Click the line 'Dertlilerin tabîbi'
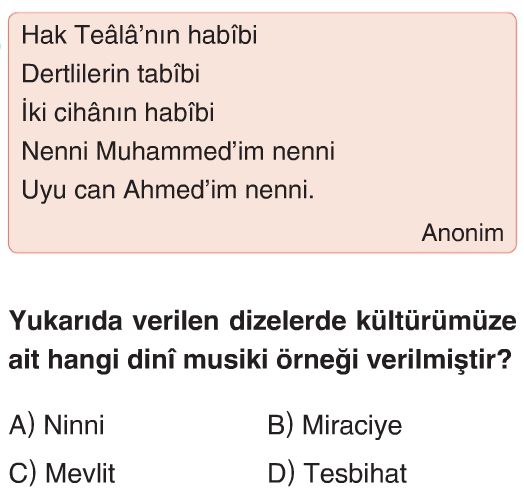This screenshot has width=524, height=498. (x=111, y=74)
